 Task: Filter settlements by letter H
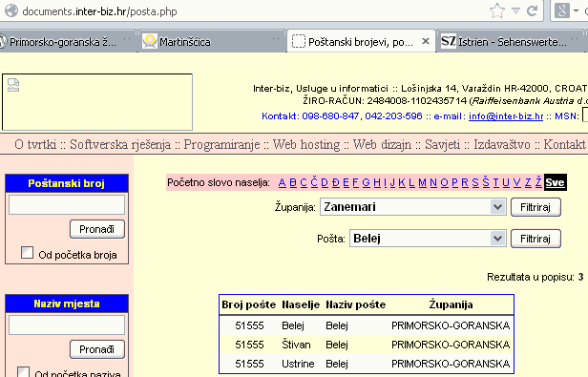click(377, 182)
